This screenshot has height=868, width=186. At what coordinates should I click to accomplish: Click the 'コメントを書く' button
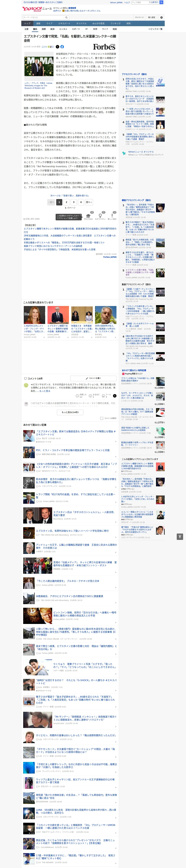click(93, 378)
